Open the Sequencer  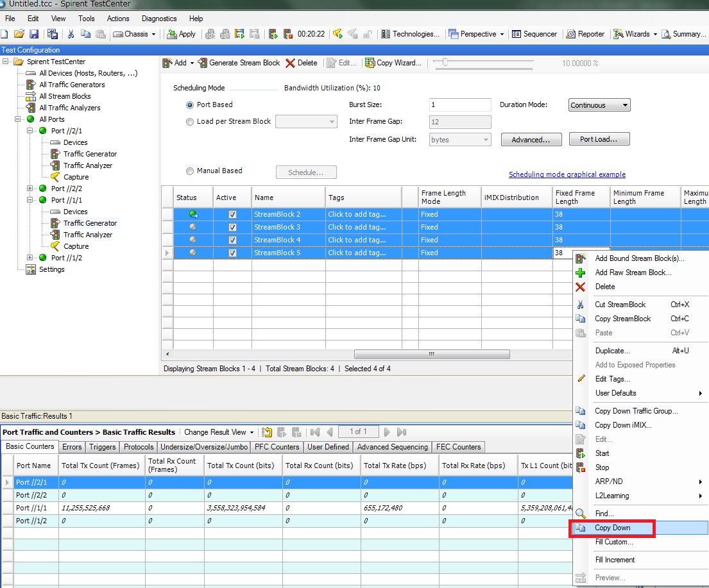534,34
